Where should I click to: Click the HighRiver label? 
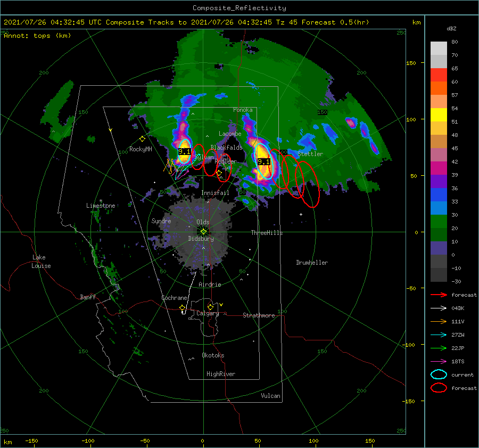coord(221,374)
